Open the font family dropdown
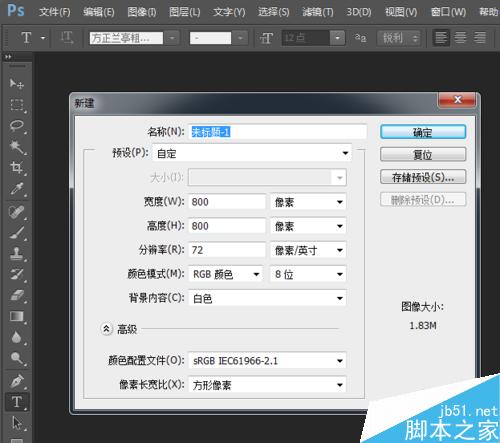 (x=172, y=38)
